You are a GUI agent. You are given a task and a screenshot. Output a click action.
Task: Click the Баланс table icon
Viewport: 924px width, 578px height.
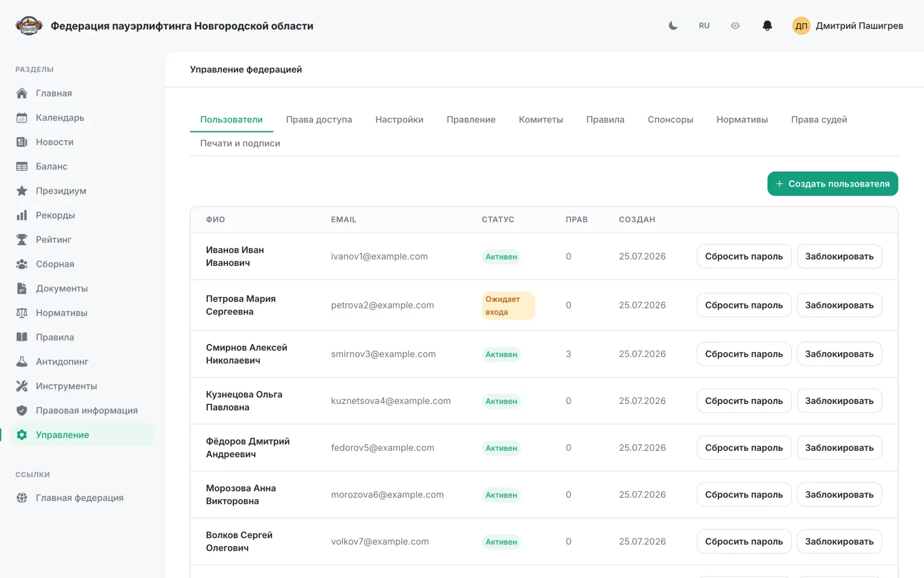pyautogui.click(x=22, y=166)
